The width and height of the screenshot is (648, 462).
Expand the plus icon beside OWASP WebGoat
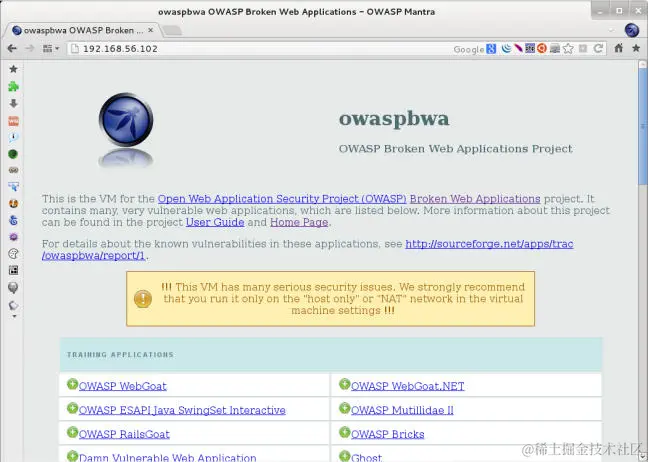[72, 384]
